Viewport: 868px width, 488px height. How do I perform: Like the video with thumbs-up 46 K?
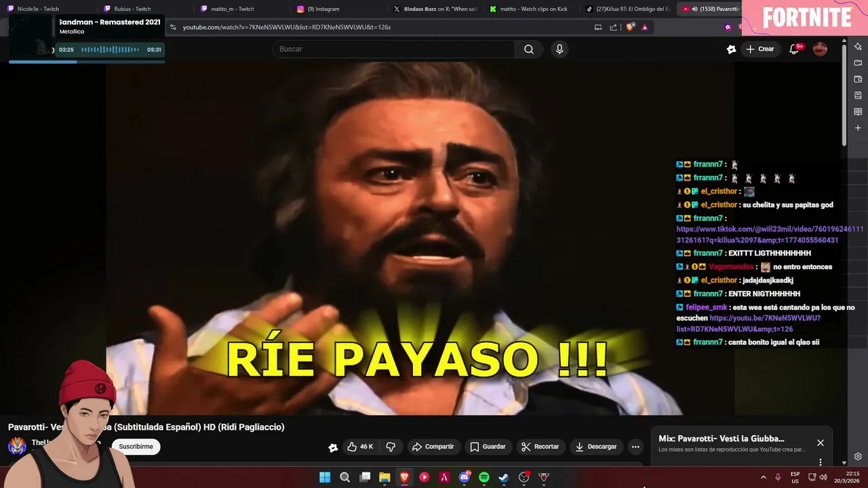(x=360, y=447)
